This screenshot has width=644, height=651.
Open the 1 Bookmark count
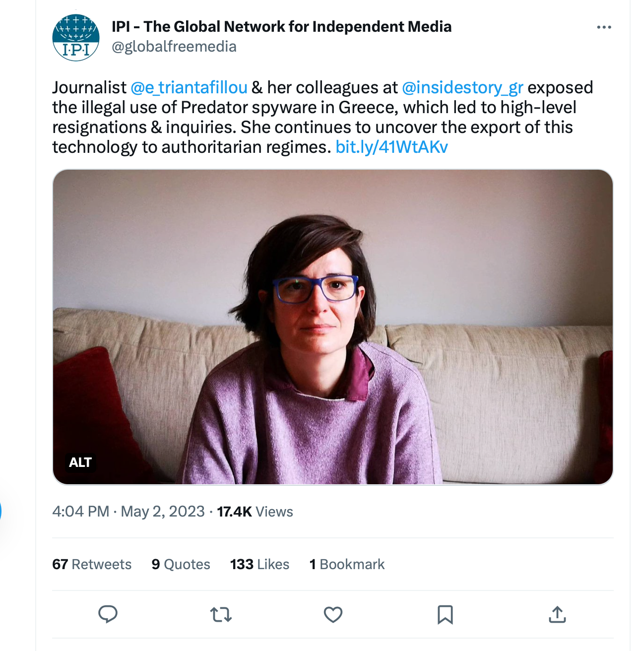coord(347,564)
